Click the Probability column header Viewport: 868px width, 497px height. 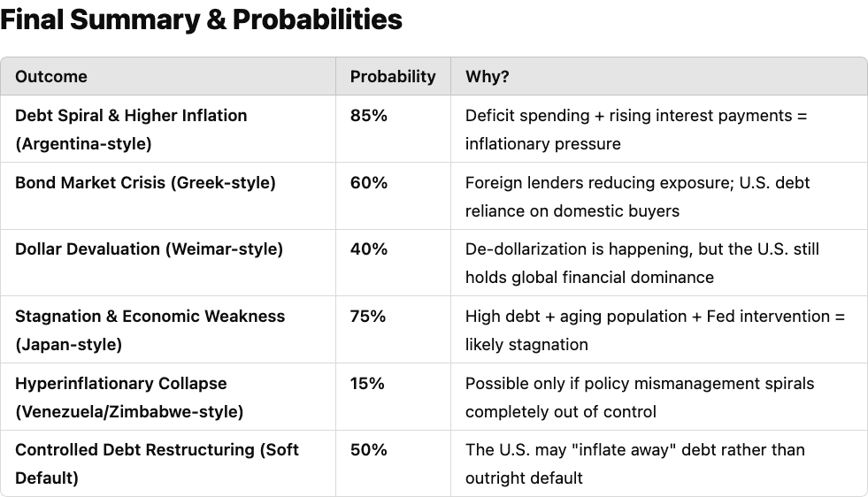[393, 76]
